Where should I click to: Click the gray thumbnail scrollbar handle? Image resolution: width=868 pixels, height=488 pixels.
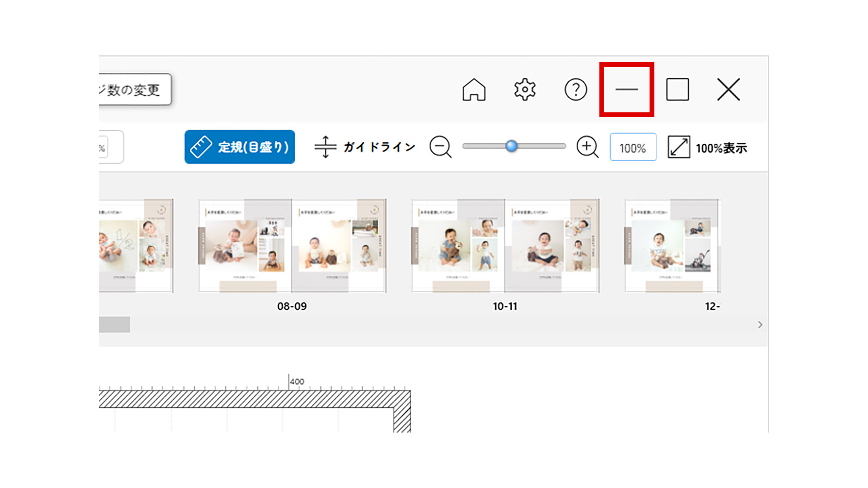[114, 325]
